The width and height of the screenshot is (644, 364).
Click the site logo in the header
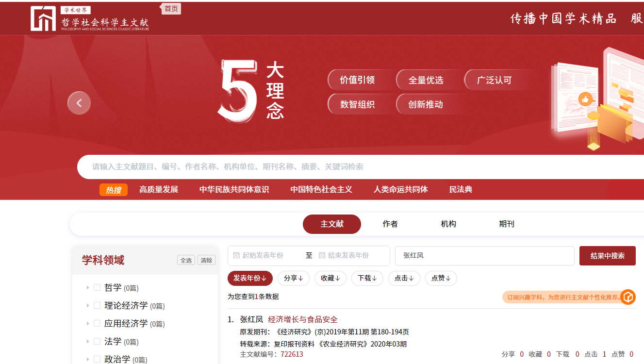(x=89, y=18)
